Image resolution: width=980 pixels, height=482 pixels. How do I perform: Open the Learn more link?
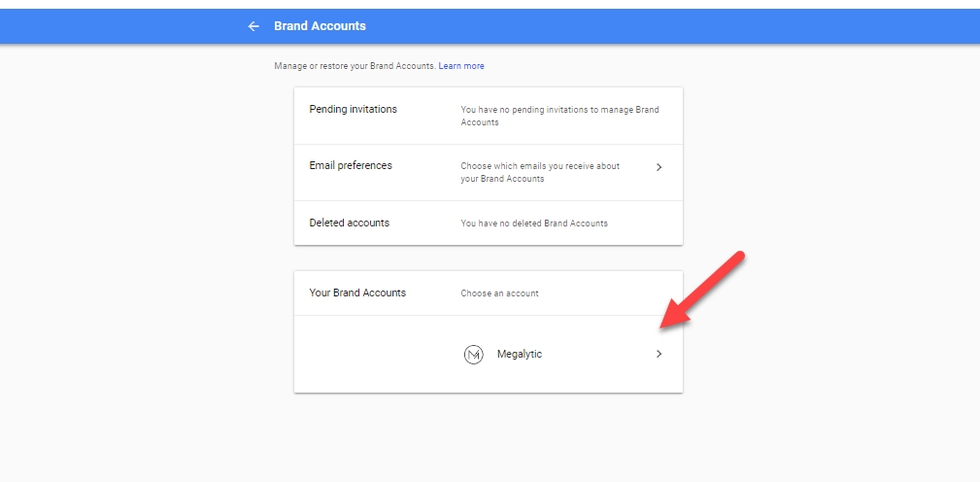pyautogui.click(x=461, y=66)
